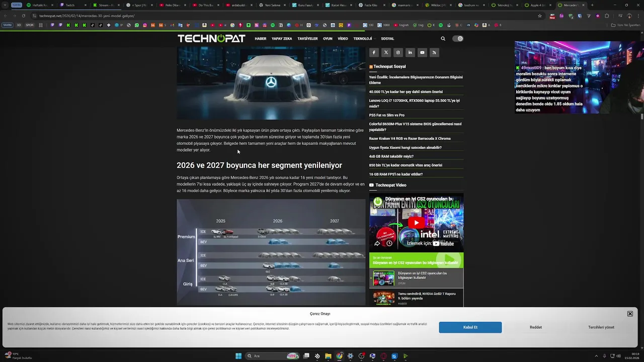Open Chrome from the taskbar
This screenshot has height=362, width=644.
339,356
